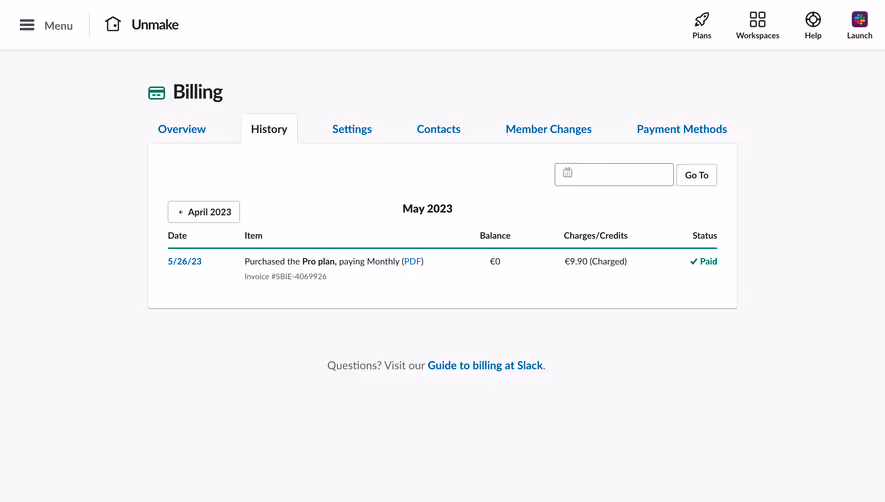Click invoice number SBIE-4069926

286,276
